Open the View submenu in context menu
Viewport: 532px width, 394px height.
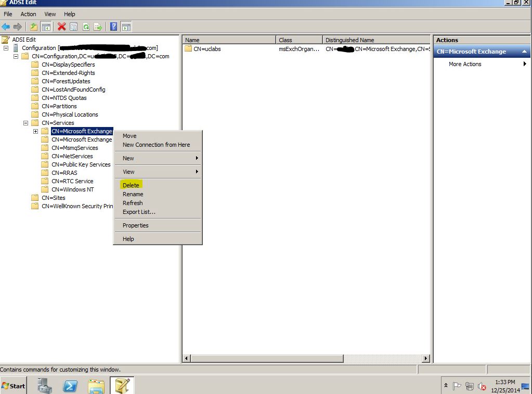(158, 172)
